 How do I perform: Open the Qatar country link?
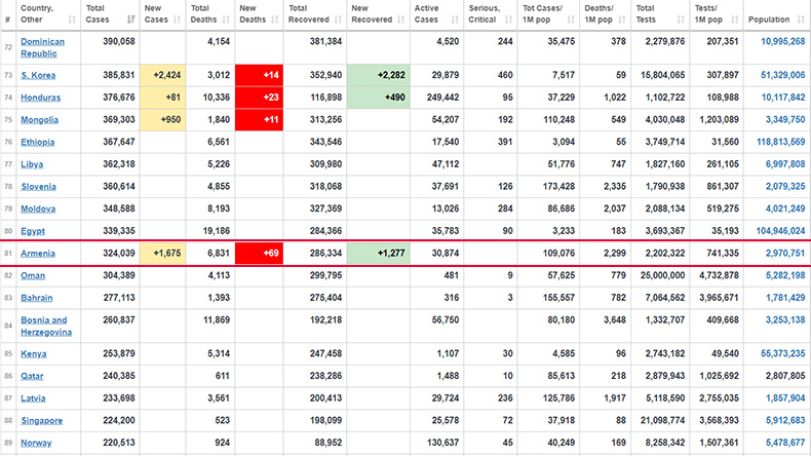(32, 376)
